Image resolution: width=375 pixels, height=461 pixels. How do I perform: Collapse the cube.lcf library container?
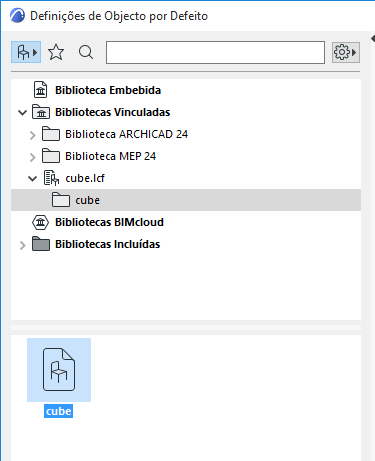point(32,178)
